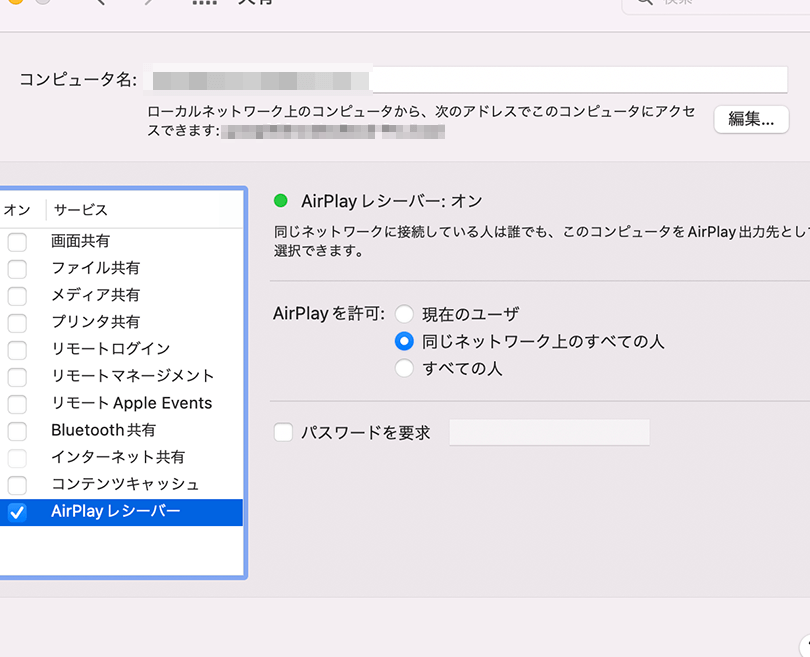Uncheck the AirPlayレシーバー checkbox
The image size is (810, 657).
pos(17,512)
